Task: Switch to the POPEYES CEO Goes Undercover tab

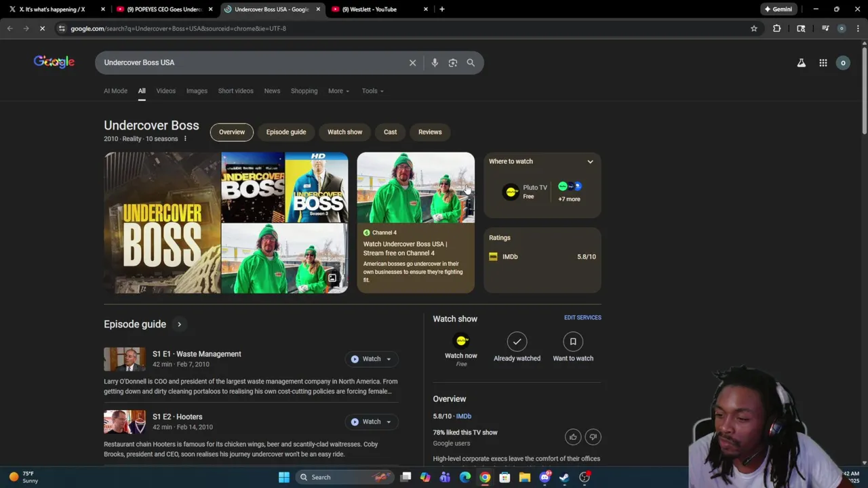Action: pos(163,9)
